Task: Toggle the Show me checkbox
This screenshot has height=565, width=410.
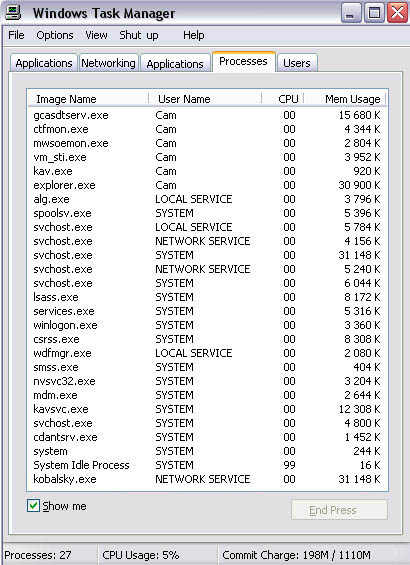Action: tap(33, 506)
